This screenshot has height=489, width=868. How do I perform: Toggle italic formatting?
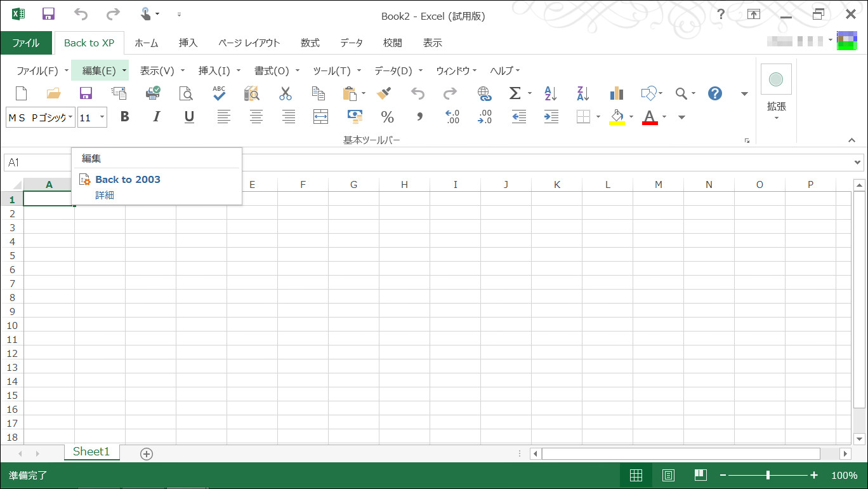[x=156, y=116]
